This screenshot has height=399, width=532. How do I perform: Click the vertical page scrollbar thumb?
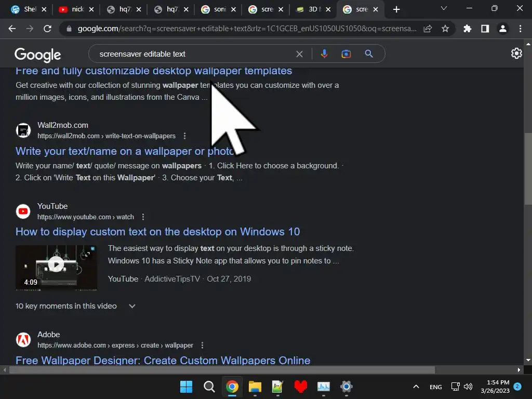coord(528,169)
